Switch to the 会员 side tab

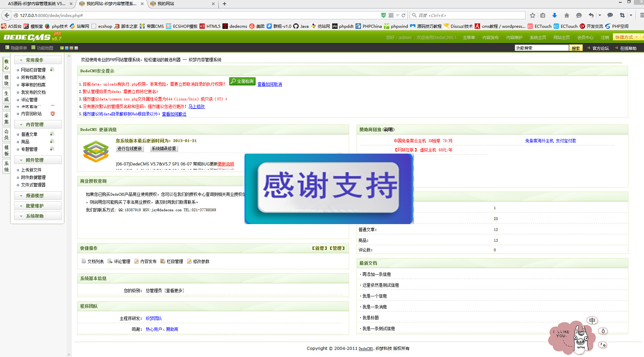(6, 135)
